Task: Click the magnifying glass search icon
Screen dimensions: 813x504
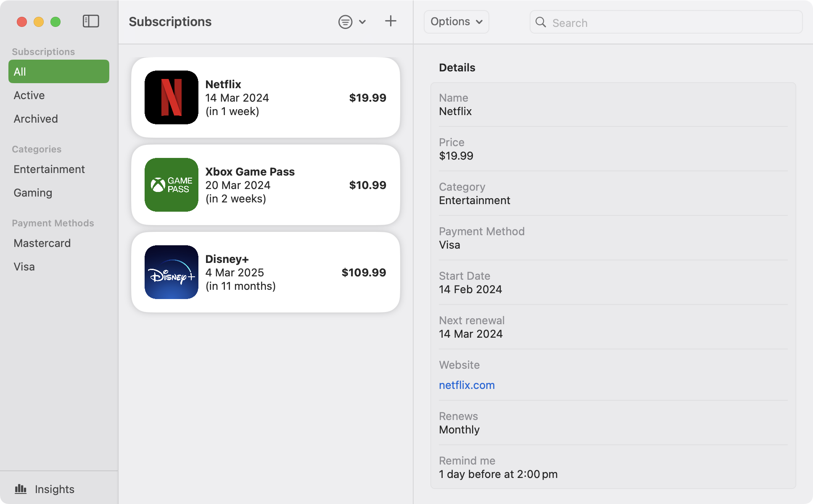Action: click(x=541, y=22)
